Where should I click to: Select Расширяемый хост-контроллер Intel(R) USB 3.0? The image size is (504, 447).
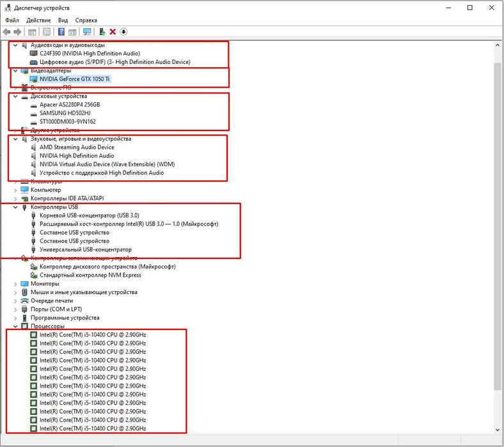[129, 224]
